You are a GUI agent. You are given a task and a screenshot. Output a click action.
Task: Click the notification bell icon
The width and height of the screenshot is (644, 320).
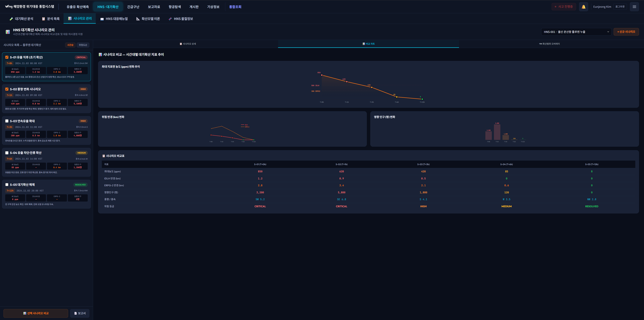pyautogui.click(x=583, y=7)
